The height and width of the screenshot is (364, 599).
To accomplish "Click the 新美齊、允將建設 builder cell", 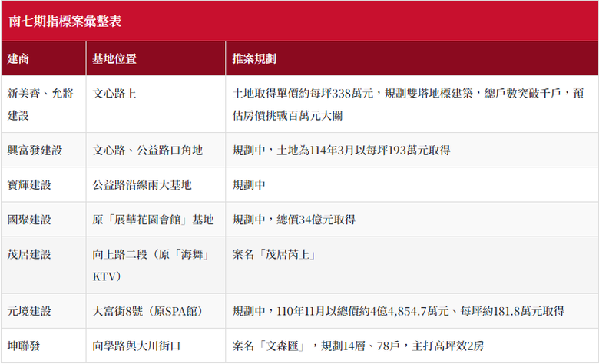I will click(x=44, y=104).
